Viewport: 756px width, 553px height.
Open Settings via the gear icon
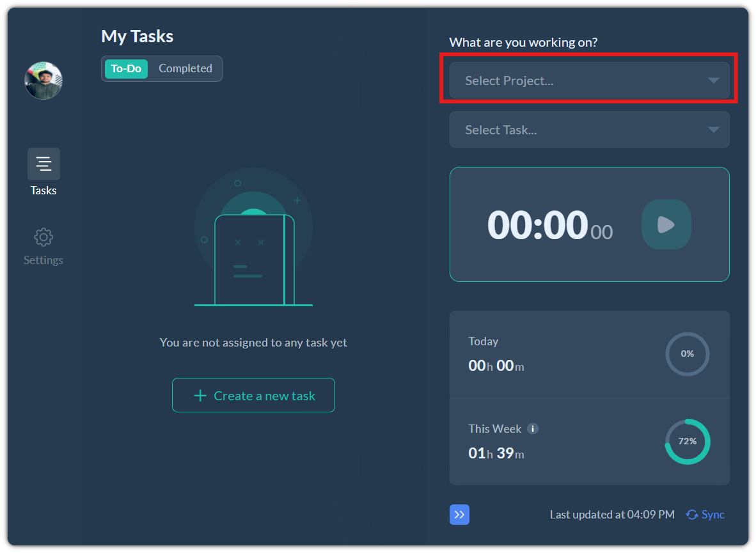point(43,237)
